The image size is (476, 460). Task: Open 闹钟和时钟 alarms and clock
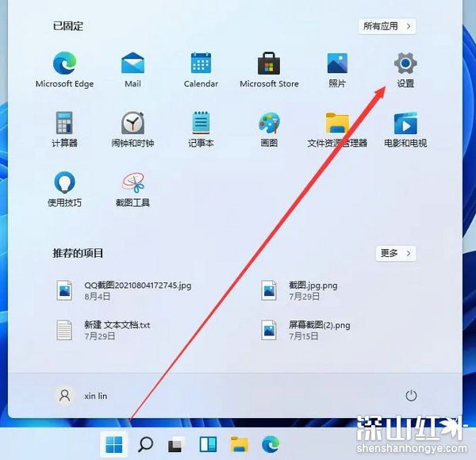pos(132,129)
